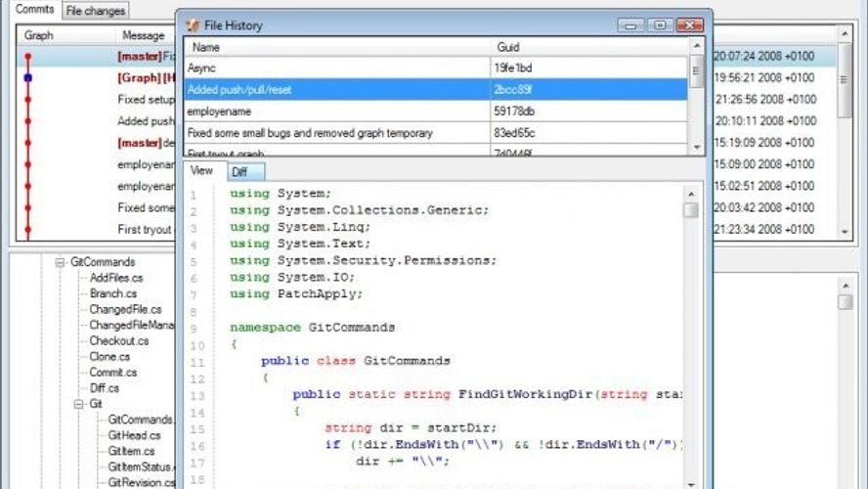The width and height of the screenshot is (868, 489).
Task: Select the 'Fixed setup' commit row
Action: coord(97,100)
